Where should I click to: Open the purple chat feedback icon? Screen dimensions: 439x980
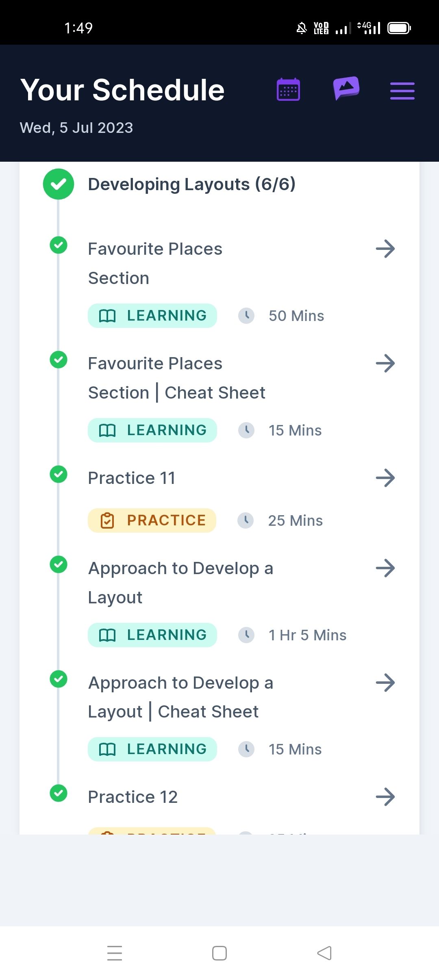tap(346, 88)
